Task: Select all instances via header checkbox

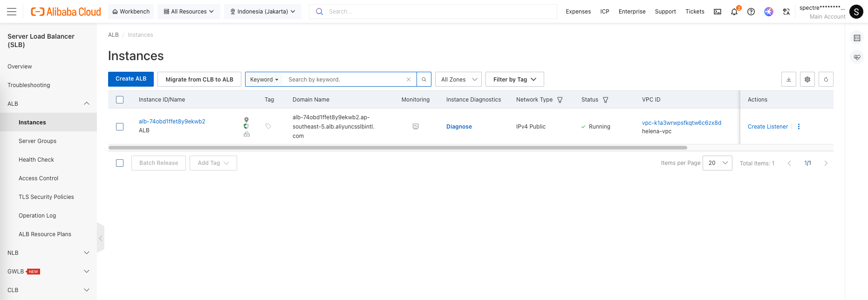Action: click(120, 100)
